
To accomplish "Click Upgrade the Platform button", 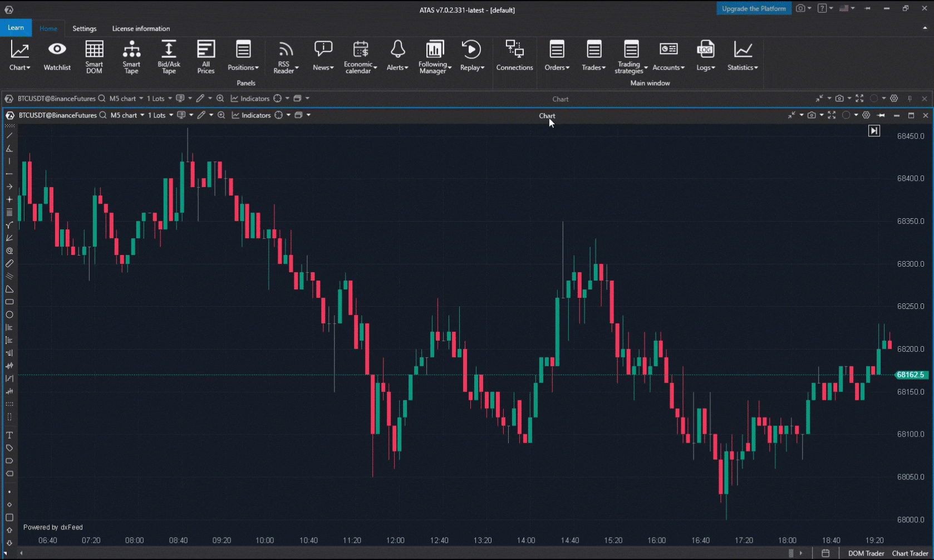I will [x=754, y=8].
